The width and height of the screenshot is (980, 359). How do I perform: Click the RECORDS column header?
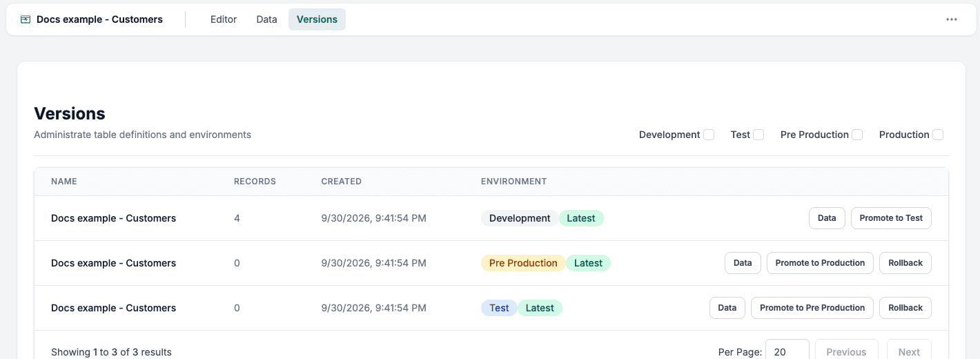pyautogui.click(x=255, y=182)
